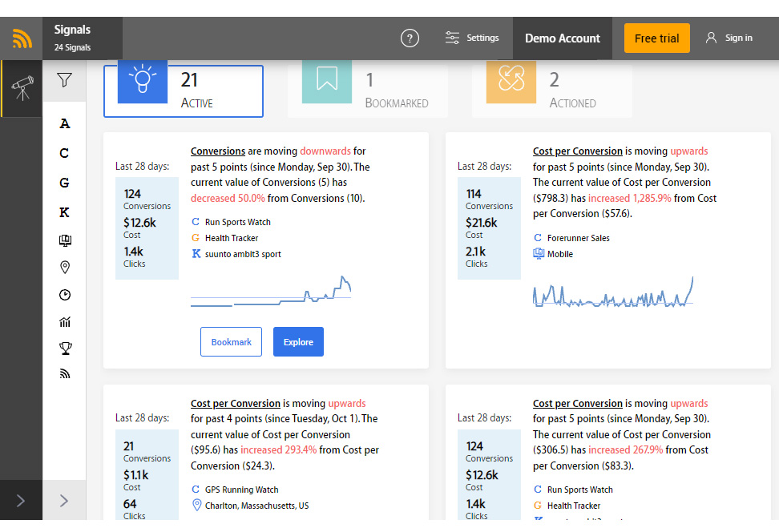This screenshot has height=532, width=779.
Task: Open the telescope discovery view
Action: coord(22,88)
